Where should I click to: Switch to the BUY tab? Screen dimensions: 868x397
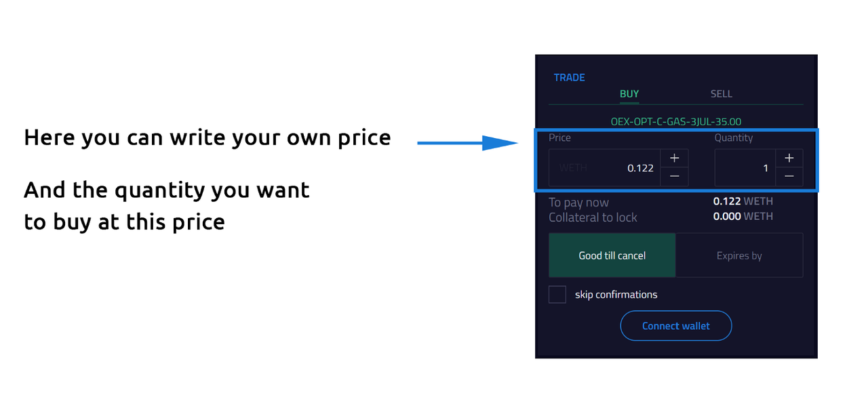tap(629, 94)
